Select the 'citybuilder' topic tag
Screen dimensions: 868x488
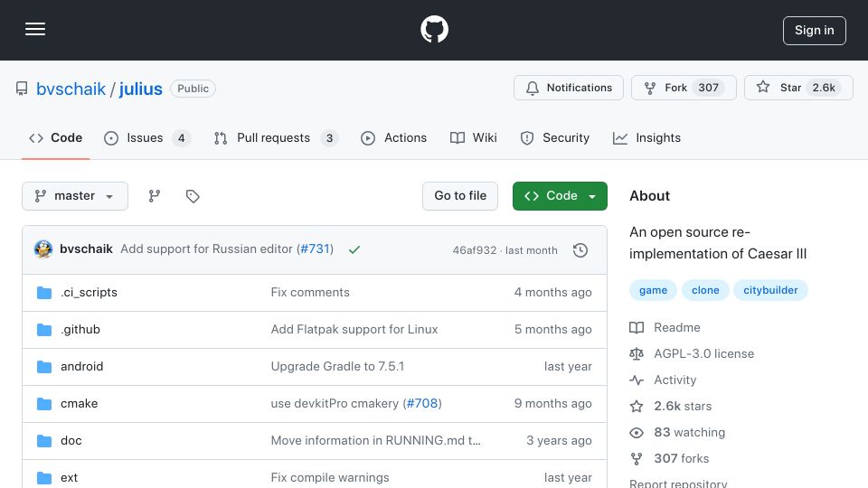tap(770, 290)
